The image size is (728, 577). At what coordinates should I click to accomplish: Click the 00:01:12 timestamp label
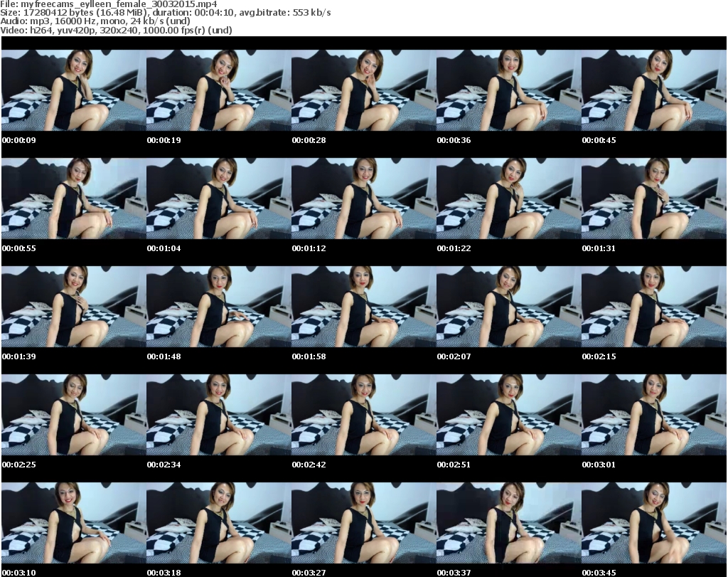[309, 248]
